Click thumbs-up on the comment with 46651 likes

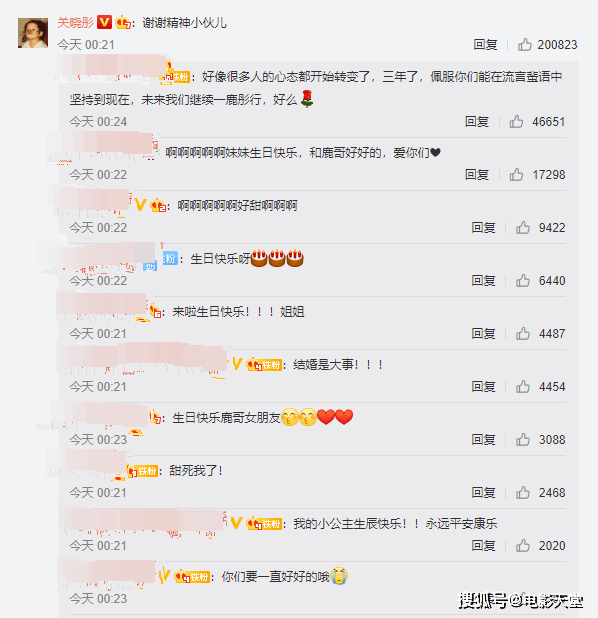pyautogui.click(x=516, y=122)
